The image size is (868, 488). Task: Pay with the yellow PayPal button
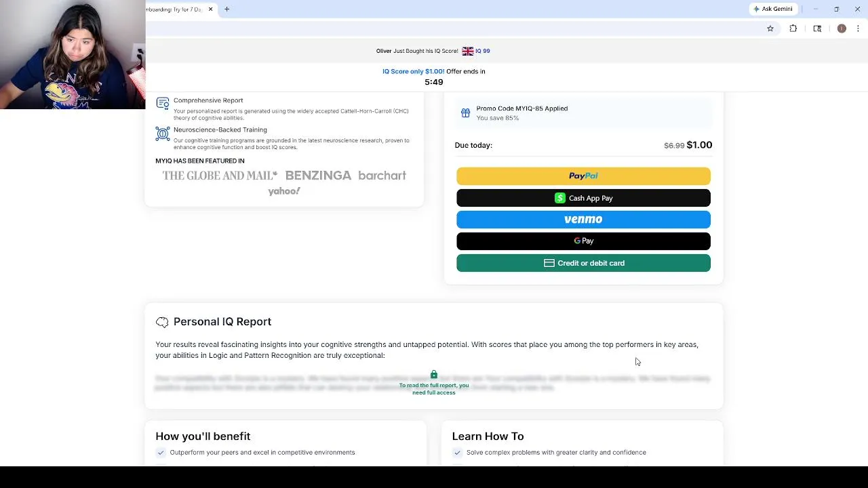583,176
